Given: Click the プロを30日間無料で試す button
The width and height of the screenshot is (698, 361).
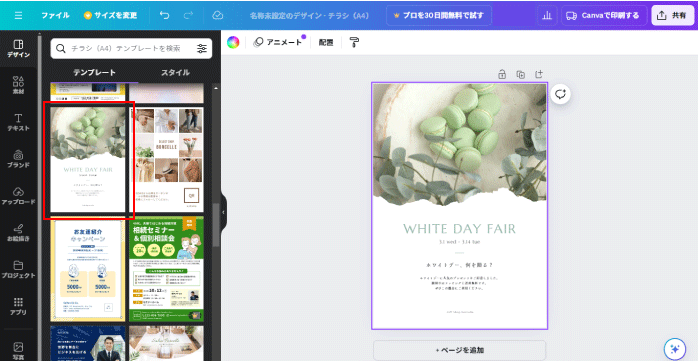Looking at the screenshot, I should 439,16.
